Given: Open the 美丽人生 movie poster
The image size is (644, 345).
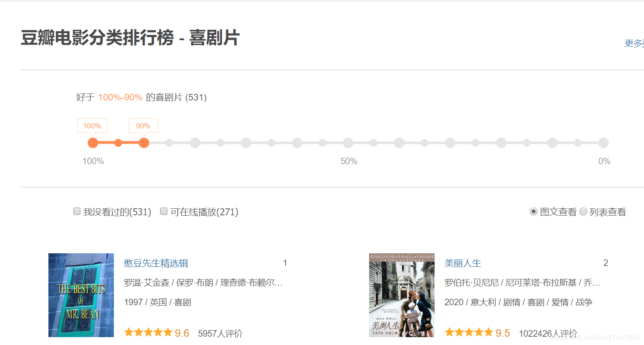Looking at the screenshot, I should [402, 295].
